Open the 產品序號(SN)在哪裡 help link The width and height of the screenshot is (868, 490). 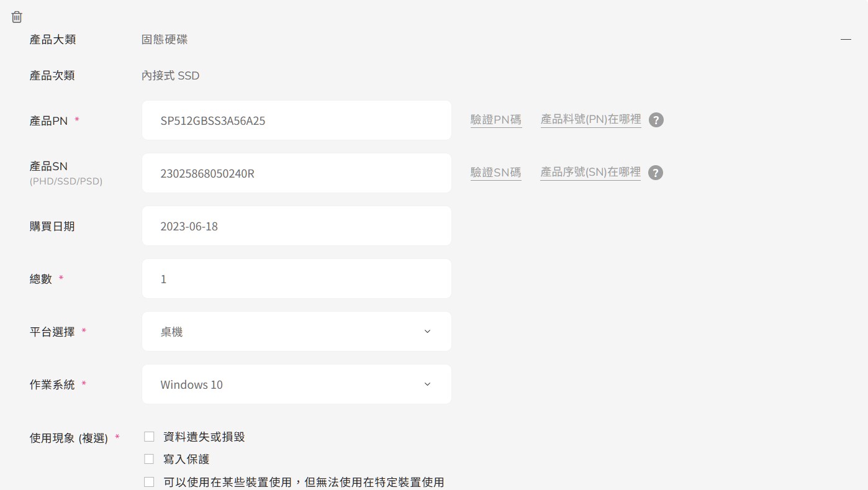pos(590,172)
